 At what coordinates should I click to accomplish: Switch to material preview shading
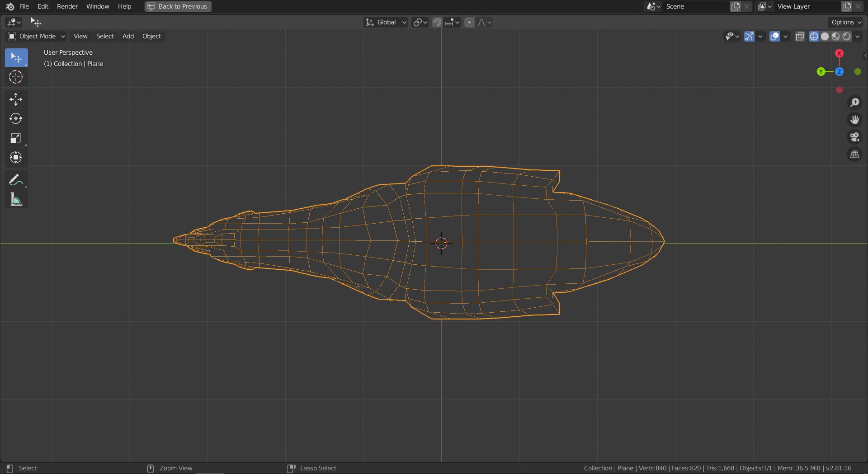(x=835, y=37)
